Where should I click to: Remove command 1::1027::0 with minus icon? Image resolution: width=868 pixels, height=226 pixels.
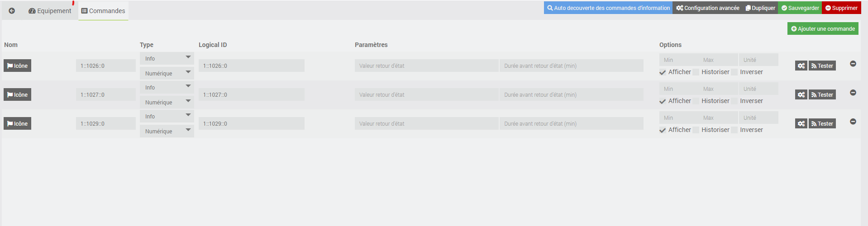[853, 93]
